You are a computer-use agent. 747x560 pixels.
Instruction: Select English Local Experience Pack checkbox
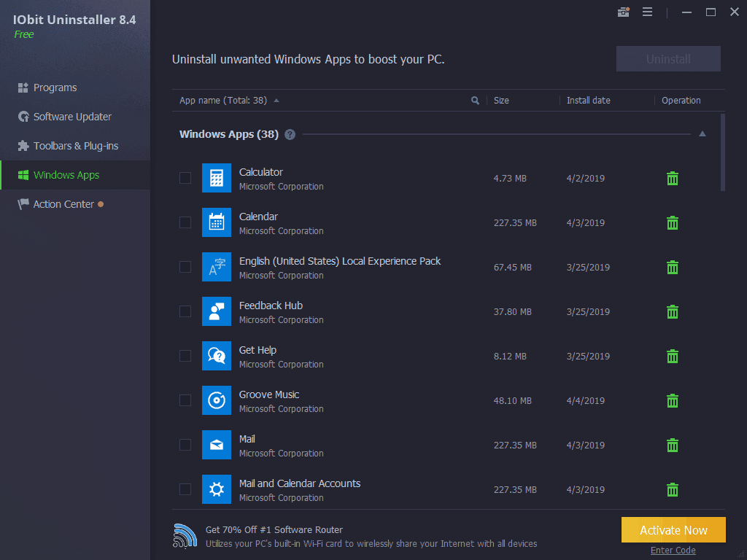[x=185, y=267]
